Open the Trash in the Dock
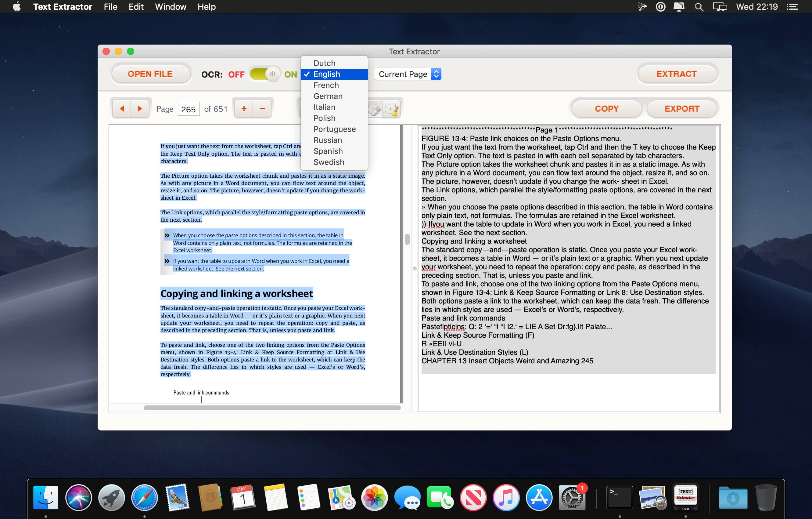The height and width of the screenshot is (519, 812). coord(766,497)
